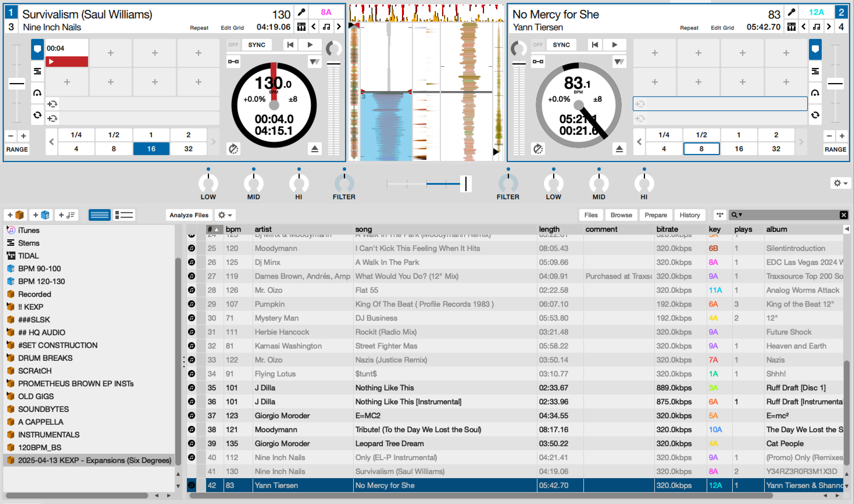
Task: Change pitch RANGE on deck 2
Action: (835, 149)
